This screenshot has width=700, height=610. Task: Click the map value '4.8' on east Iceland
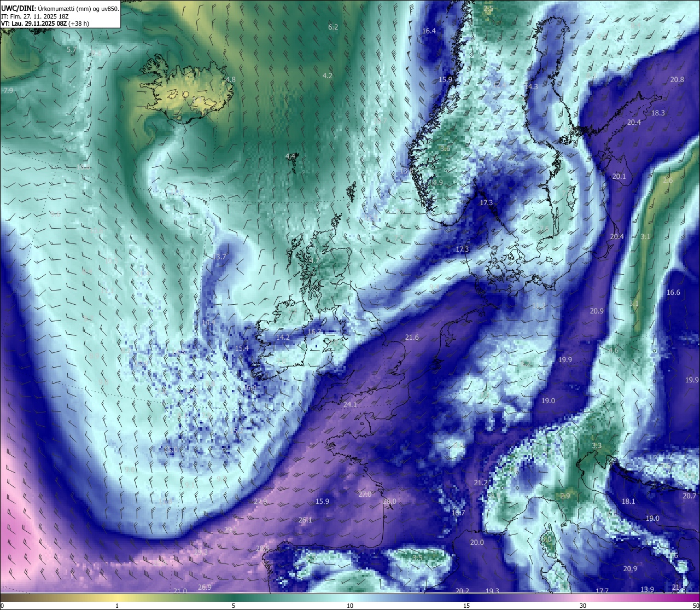coord(231,79)
